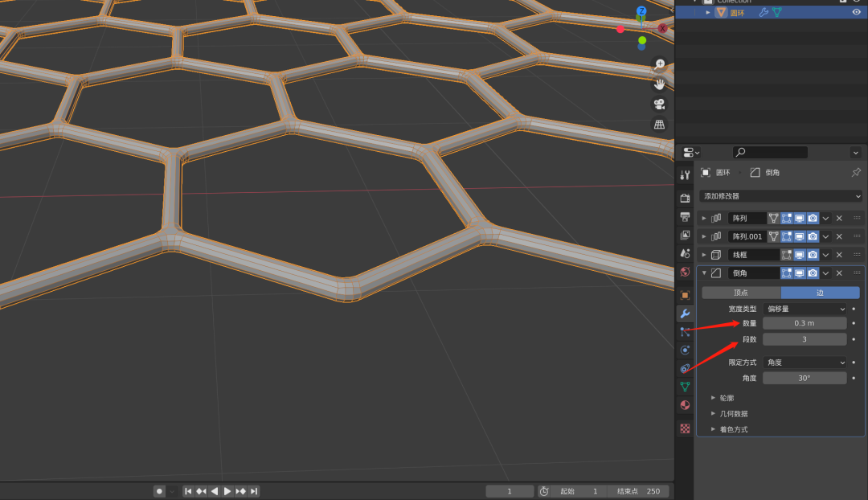Jump to timeline start frame
868x500 pixels.
point(188,491)
